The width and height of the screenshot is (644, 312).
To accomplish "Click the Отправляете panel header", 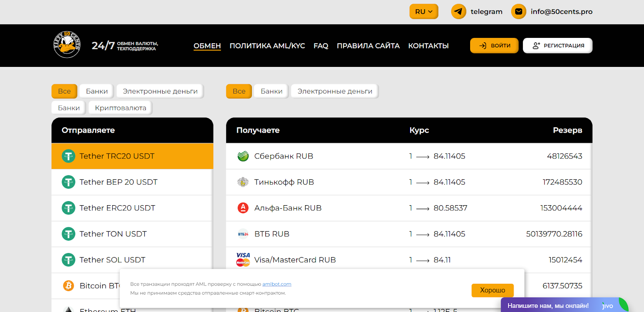I will click(132, 130).
